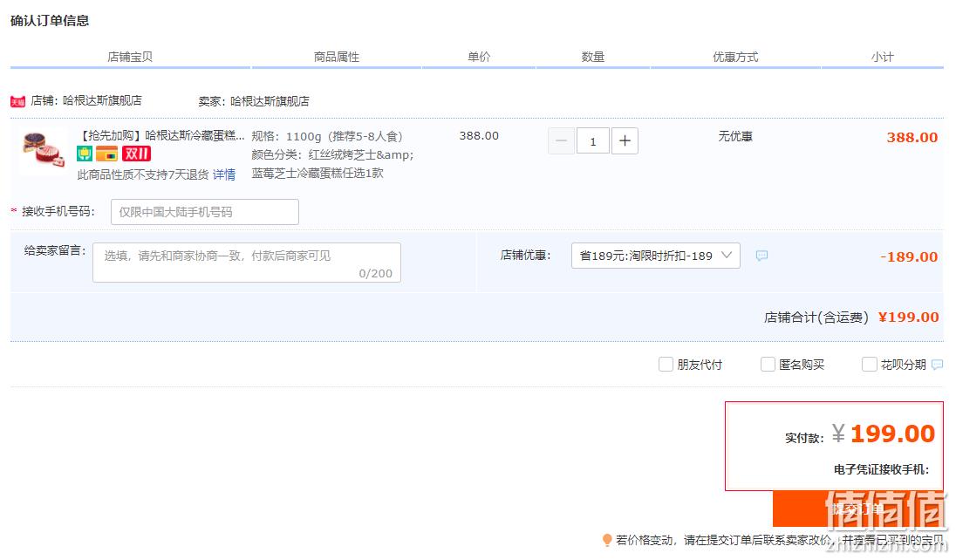Click the 商品属性 column header

point(337,57)
